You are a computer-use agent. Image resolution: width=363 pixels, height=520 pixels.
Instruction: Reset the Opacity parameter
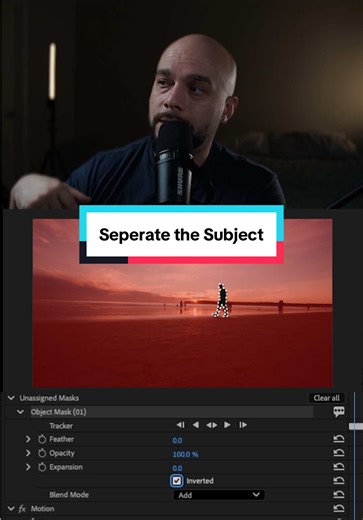click(x=339, y=453)
